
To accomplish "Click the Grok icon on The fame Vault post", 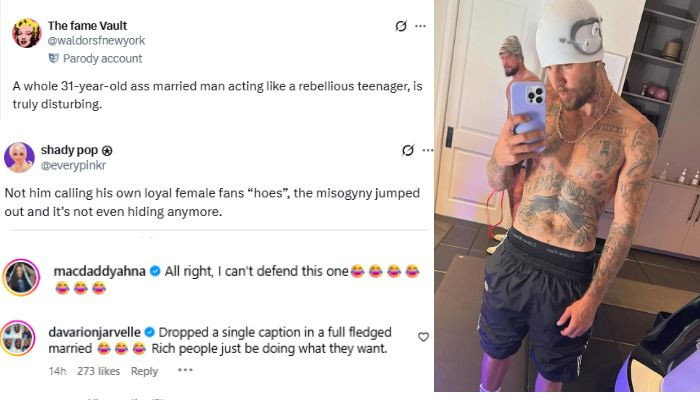I will pos(401,26).
